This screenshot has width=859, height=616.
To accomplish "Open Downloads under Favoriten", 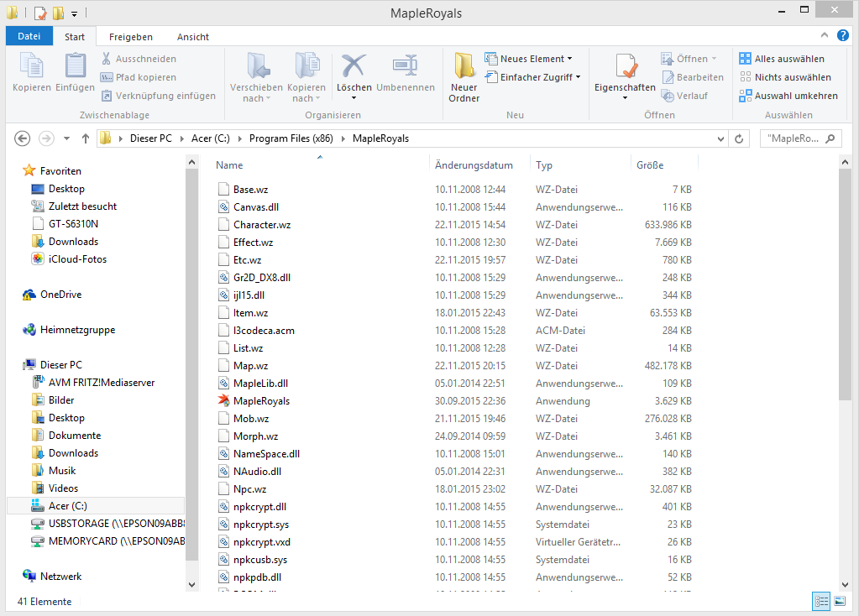I will point(65,242).
